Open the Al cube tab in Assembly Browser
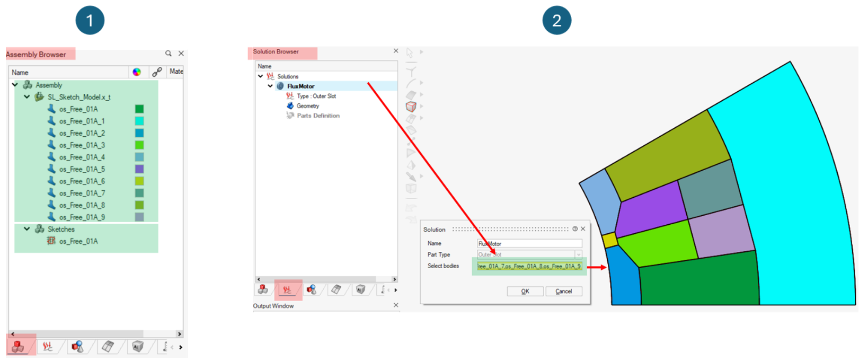This screenshot has height=361, width=868. coord(138,347)
